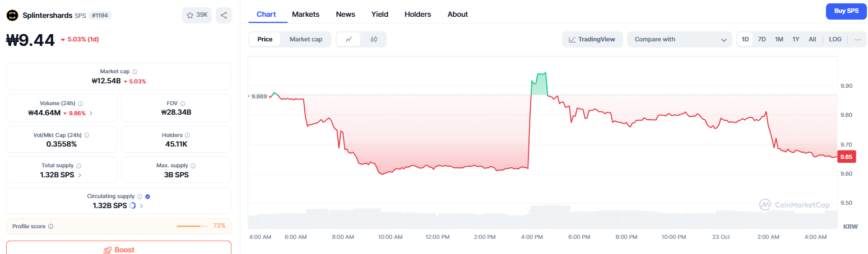868x254 pixels.
Task: Open the more options ellipsis on chart
Action: click(857, 39)
